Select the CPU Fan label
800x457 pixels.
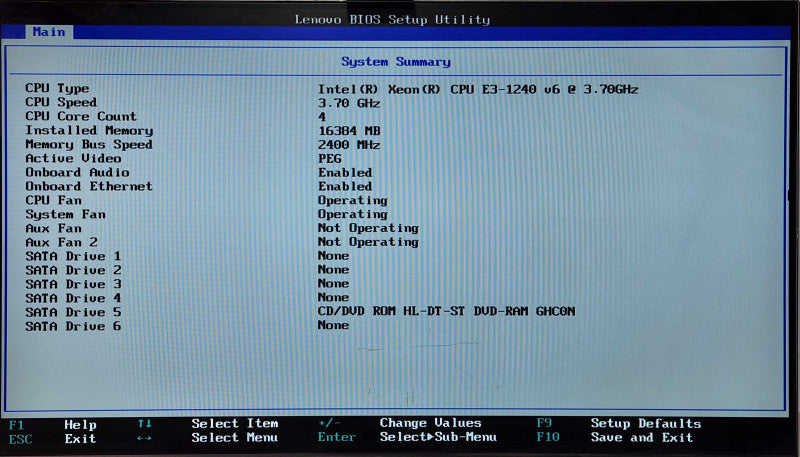54,200
